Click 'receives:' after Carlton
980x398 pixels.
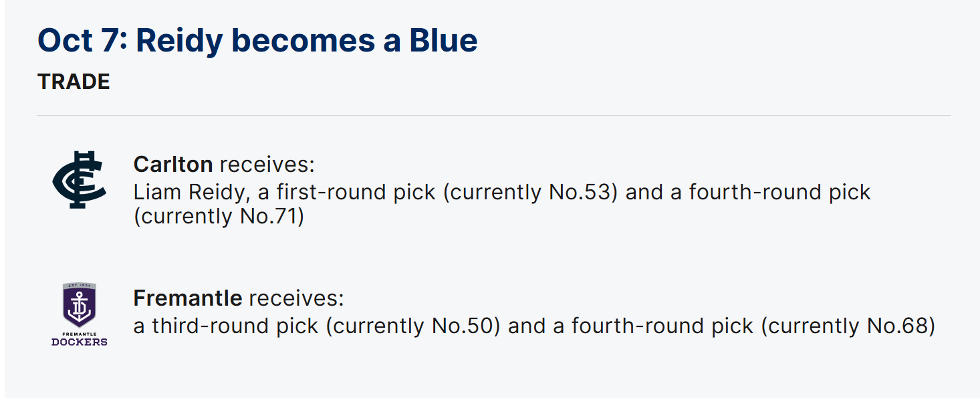click(267, 165)
